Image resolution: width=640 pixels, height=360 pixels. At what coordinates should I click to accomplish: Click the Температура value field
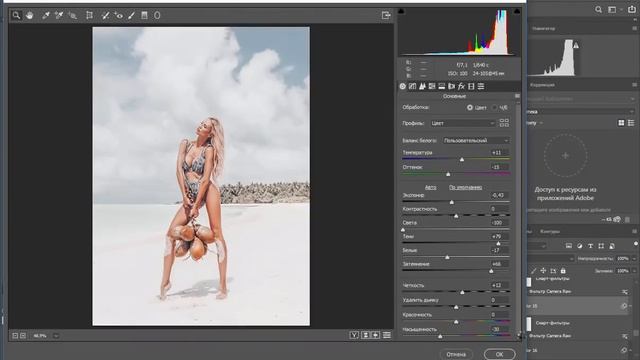[x=499, y=152]
